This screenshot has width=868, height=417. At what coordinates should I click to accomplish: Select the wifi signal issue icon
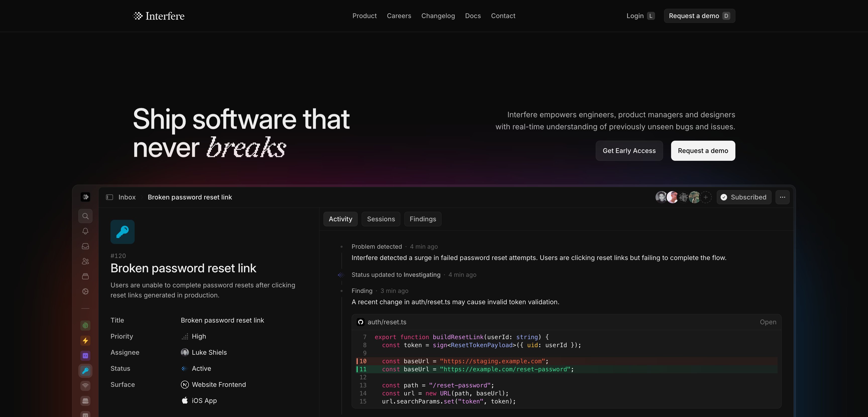pyautogui.click(x=86, y=386)
